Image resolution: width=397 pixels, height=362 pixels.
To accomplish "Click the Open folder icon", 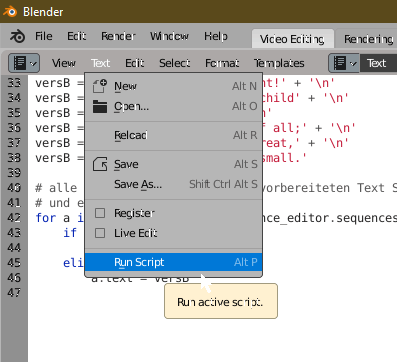I will [x=100, y=106].
